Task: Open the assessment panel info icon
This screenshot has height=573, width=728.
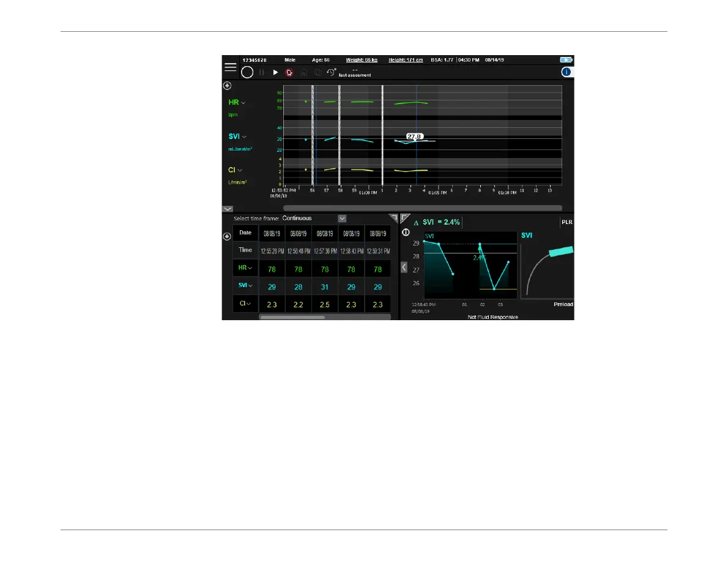Action: [406, 233]
